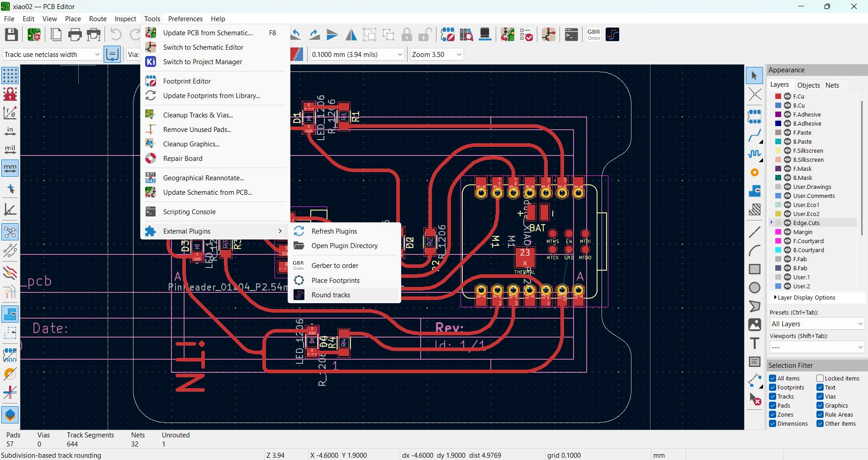The width and height of the screenshot is (868, 460).
Task: Click Round tracks plugin toolbar icon
Action: [x=612, y=35]
